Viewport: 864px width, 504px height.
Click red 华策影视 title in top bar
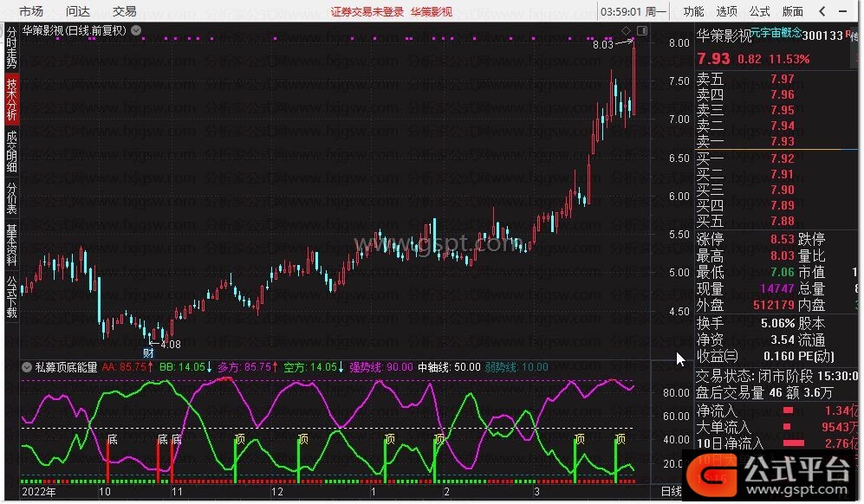click(432, 11)
